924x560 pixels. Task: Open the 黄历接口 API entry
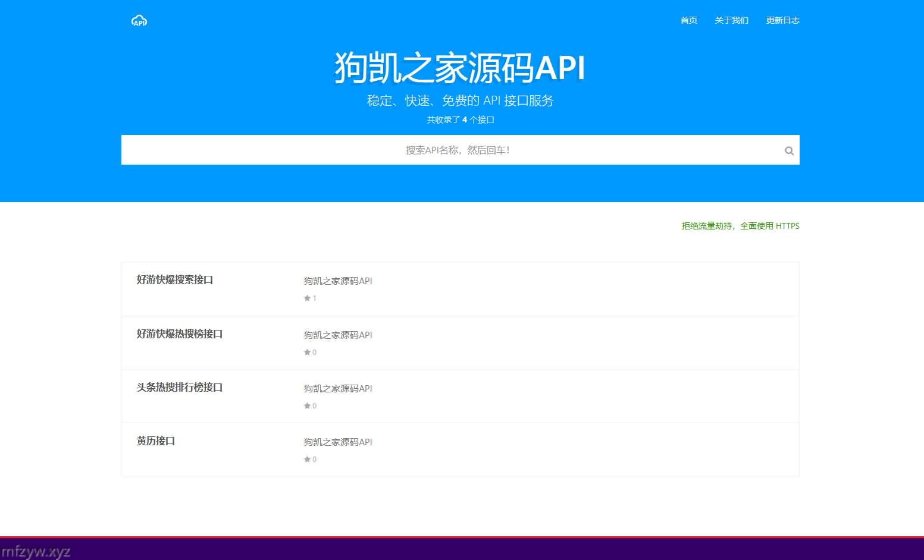tap(156, 441)
